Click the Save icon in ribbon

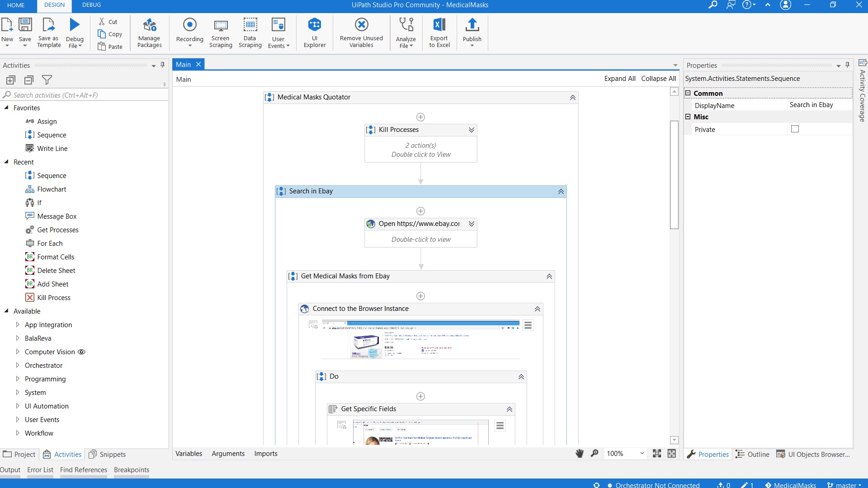25,25
